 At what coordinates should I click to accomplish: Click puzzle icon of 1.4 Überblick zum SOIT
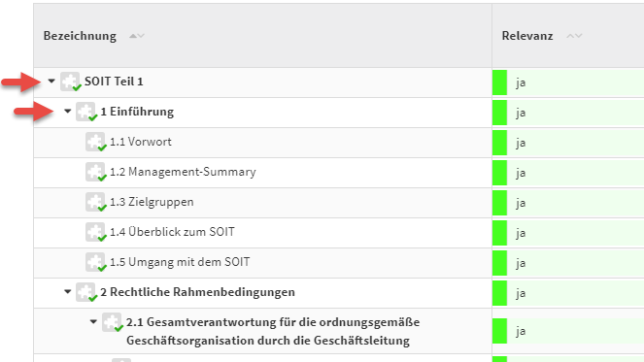click(x=96, y=232)
